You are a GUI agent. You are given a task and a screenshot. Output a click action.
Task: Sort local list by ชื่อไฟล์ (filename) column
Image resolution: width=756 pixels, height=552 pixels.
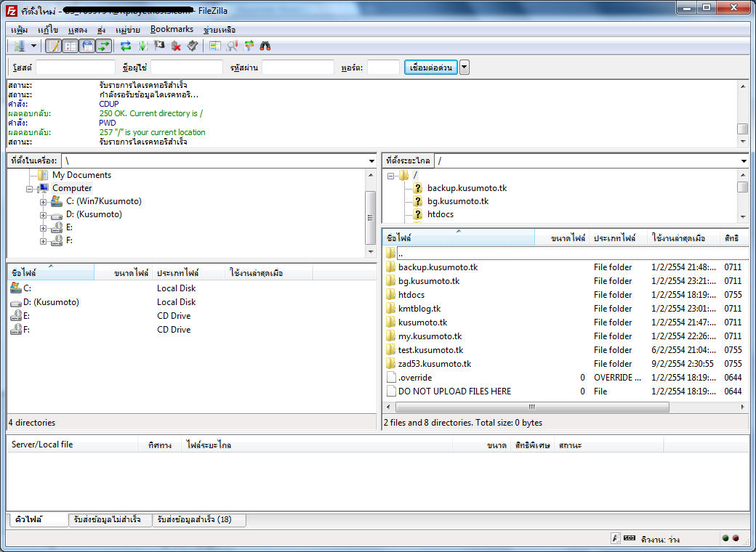51,272
